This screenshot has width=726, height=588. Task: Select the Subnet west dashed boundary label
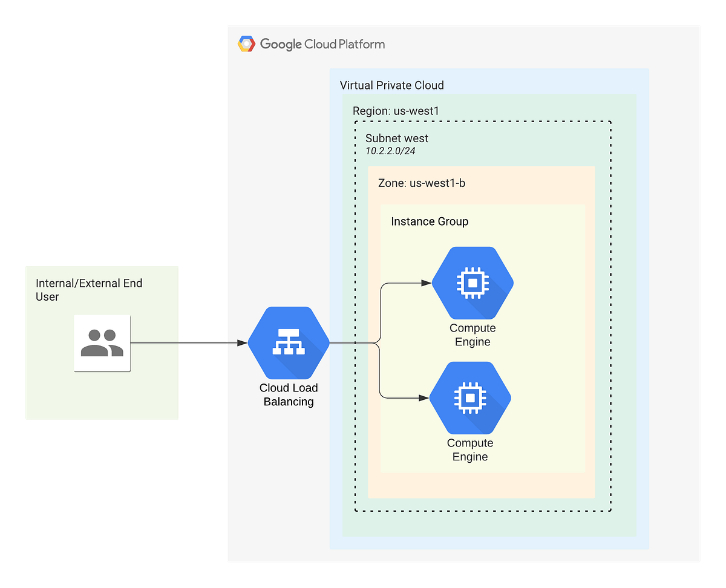point(397,139)
